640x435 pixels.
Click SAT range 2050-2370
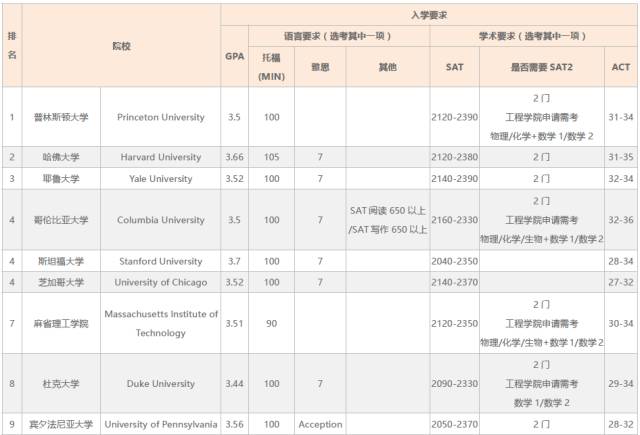[454, 424]
